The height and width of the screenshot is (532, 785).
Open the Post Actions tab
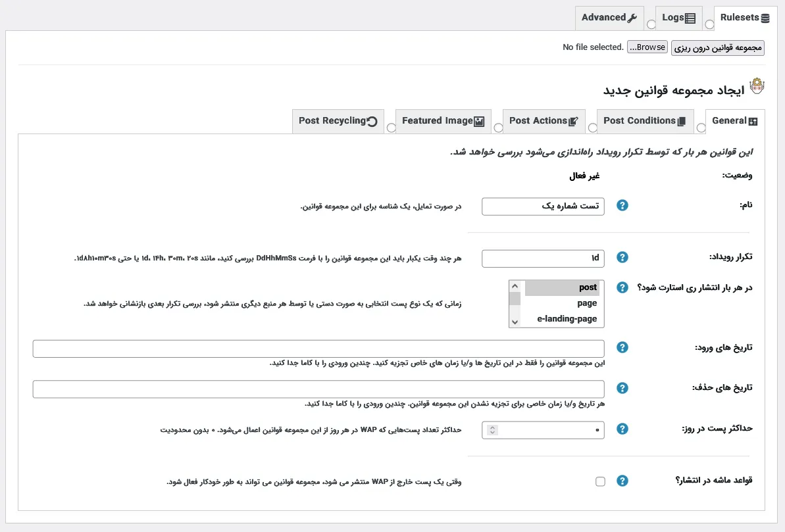pyautogui.click(x=544, y=121)
